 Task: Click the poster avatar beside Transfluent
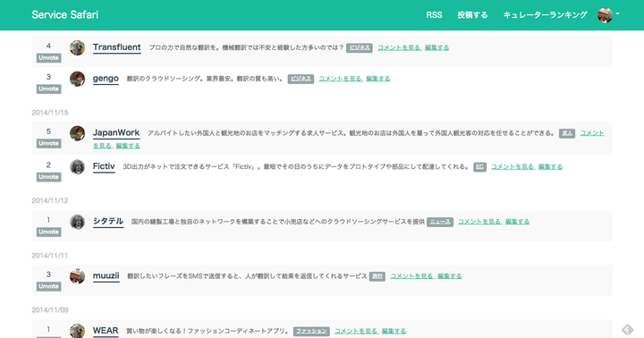click(x=77, y=47)
